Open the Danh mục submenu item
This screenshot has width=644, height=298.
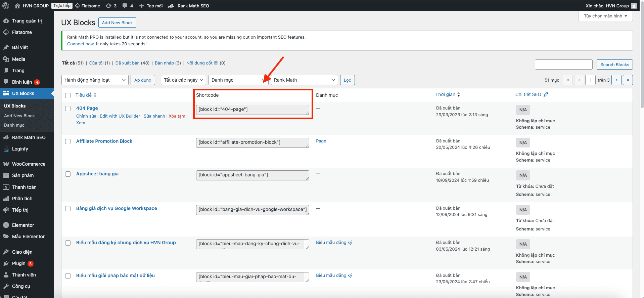click(14, 125)
